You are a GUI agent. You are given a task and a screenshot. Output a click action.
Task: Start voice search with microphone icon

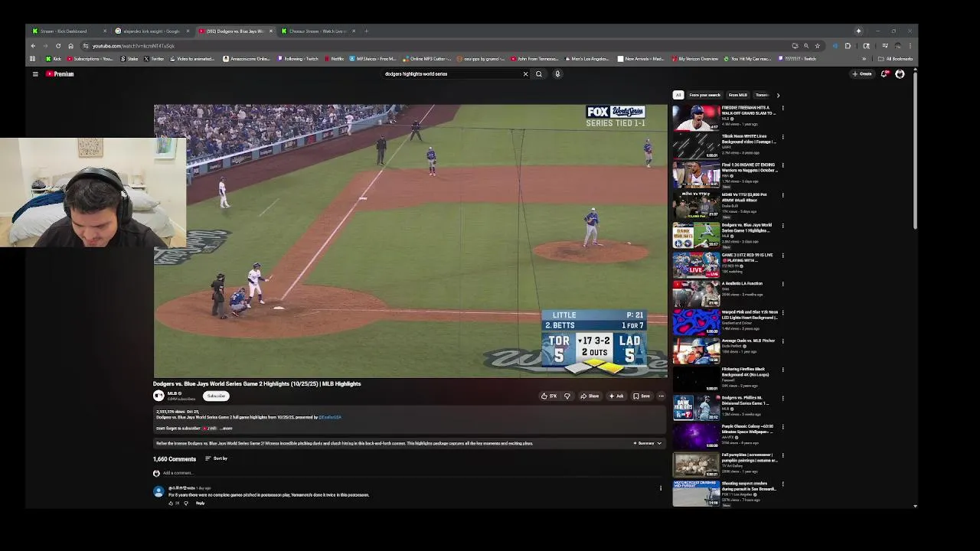coord(557,74)
